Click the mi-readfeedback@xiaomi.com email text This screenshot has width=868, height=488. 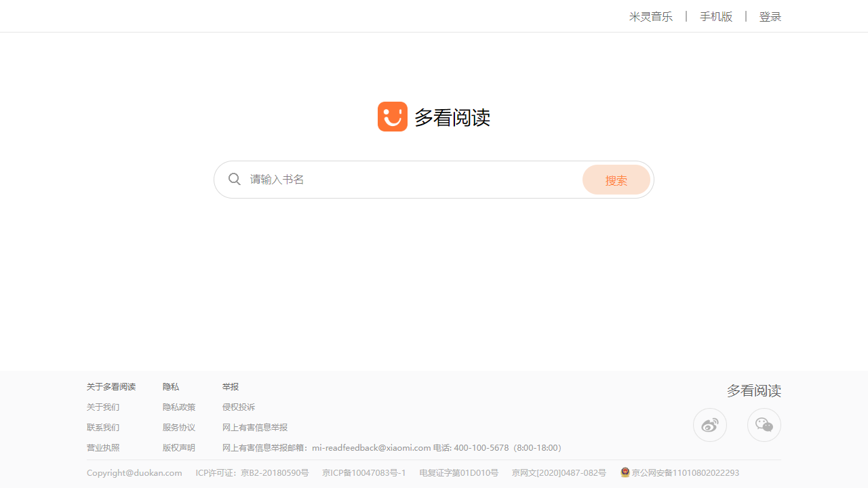pyautogui.click(x=372, y=448)
